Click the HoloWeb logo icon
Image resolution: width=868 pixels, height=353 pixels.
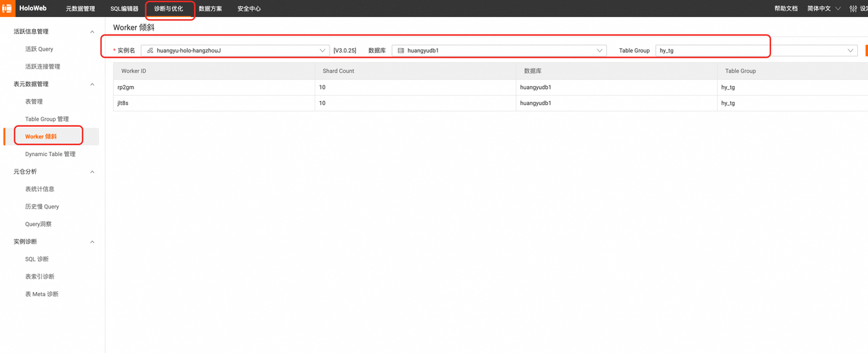pyautogui.click(x=7, y=8)
